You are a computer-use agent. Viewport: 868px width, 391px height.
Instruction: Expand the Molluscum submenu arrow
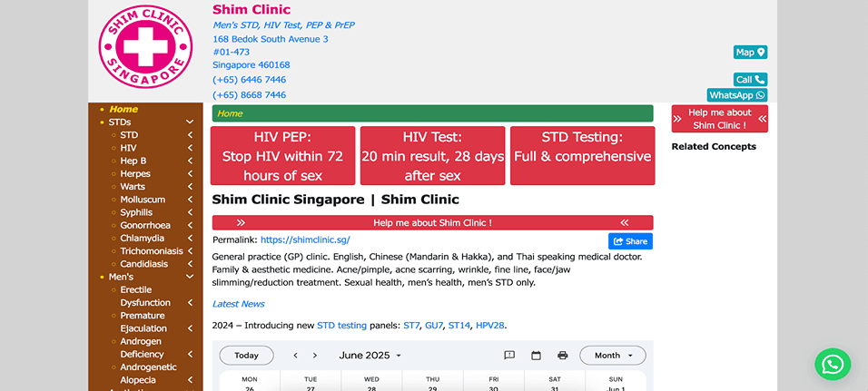(190, 200)
